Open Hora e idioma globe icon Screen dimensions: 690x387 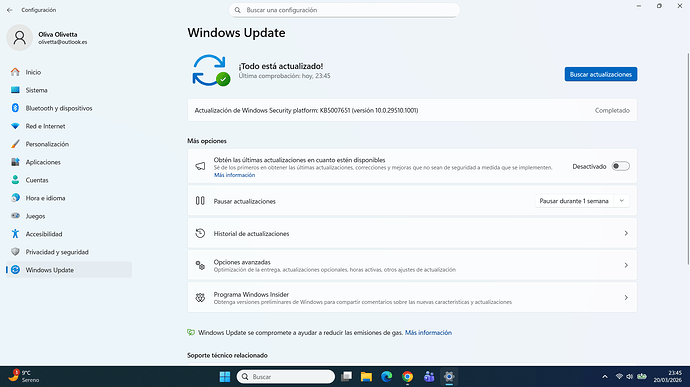15,198
